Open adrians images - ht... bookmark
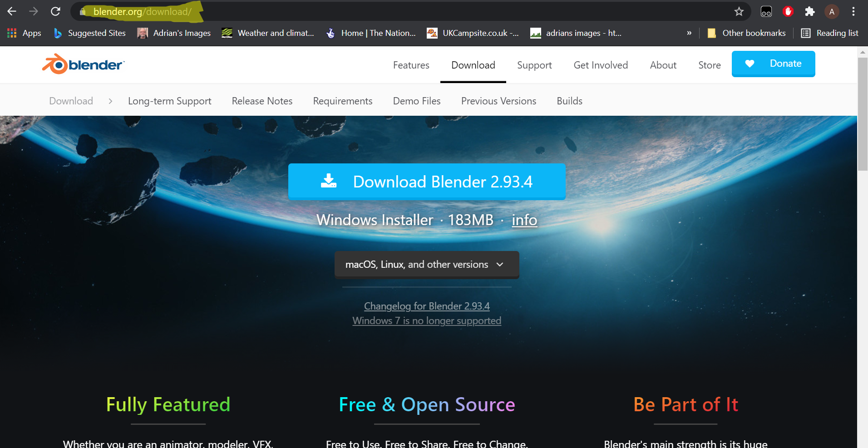 coord(576,33)
